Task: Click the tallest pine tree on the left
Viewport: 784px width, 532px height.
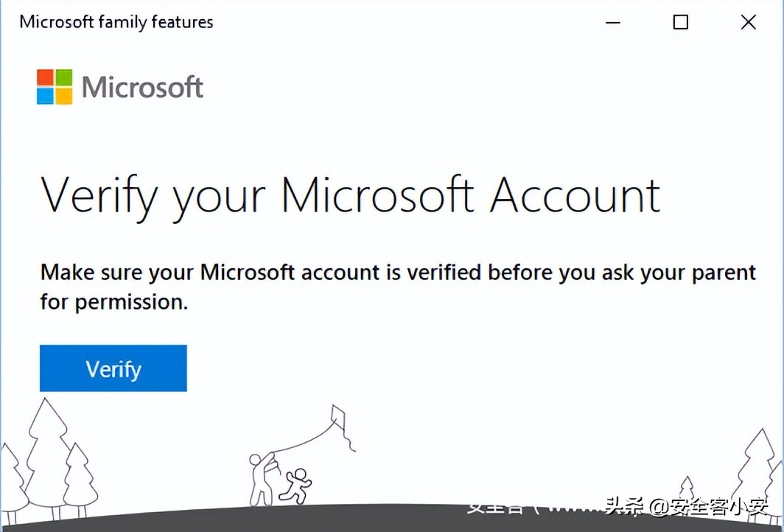Action: pyautogui.click(x=46, y=449)
